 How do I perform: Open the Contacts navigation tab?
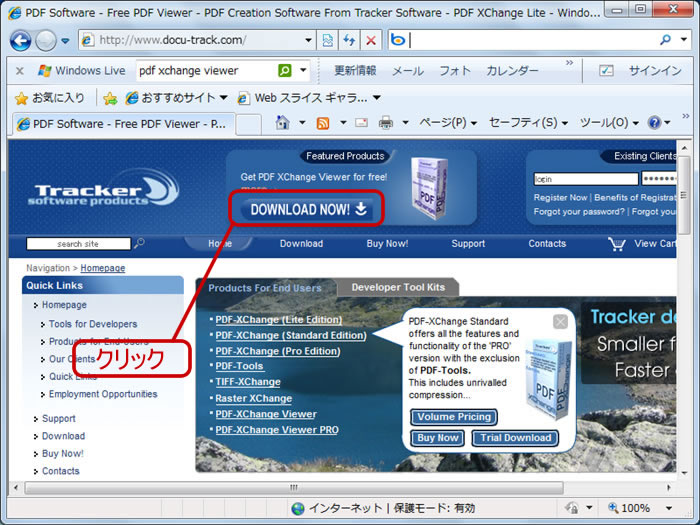click(547, 244)
